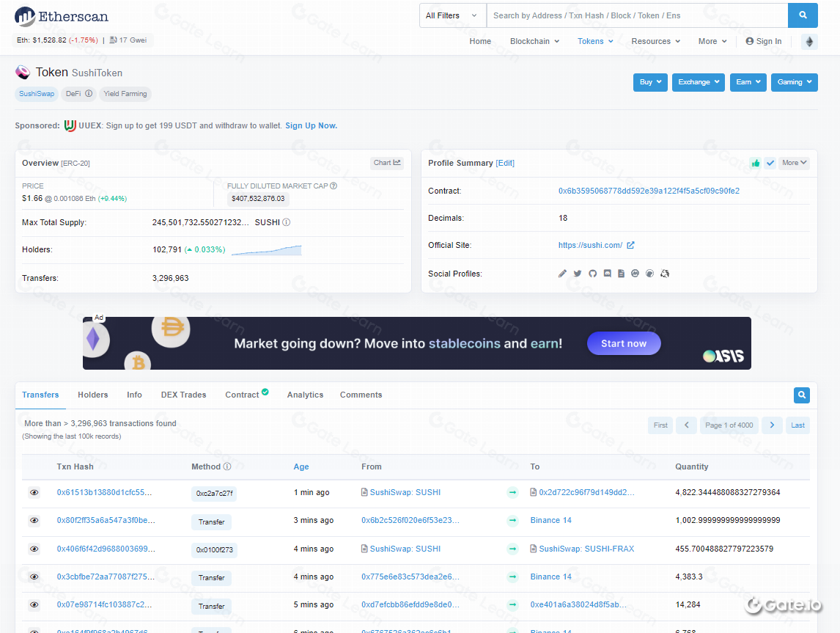840x633 pixels.
Task: Click the blue checkmark icon in Profile Summary
Action: click(770, 163)
